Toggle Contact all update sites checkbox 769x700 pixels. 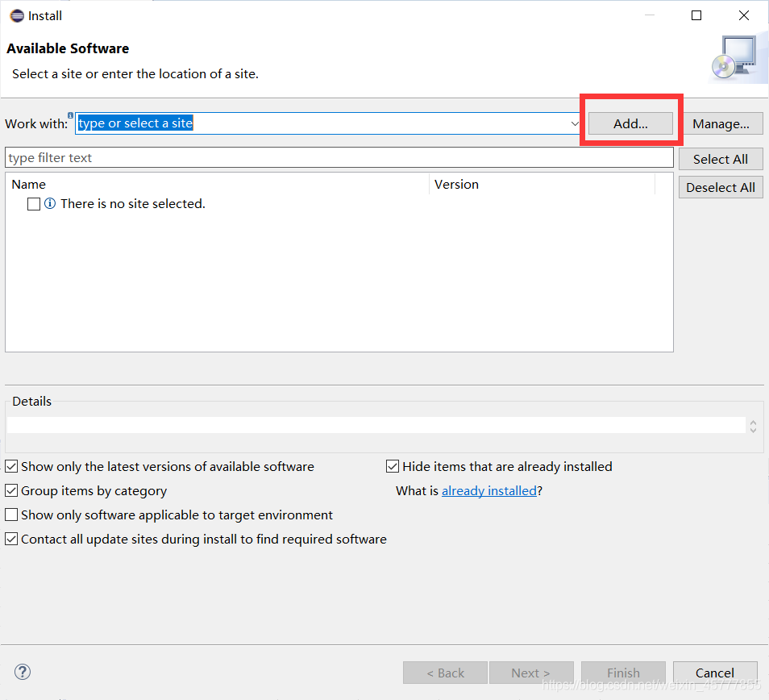click(x=11, y=539)
